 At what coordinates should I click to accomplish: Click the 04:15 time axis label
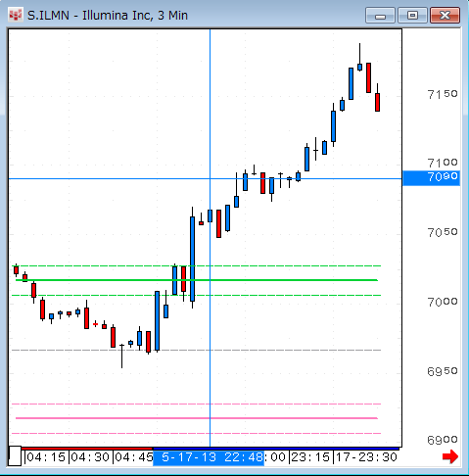coord(46,457)
